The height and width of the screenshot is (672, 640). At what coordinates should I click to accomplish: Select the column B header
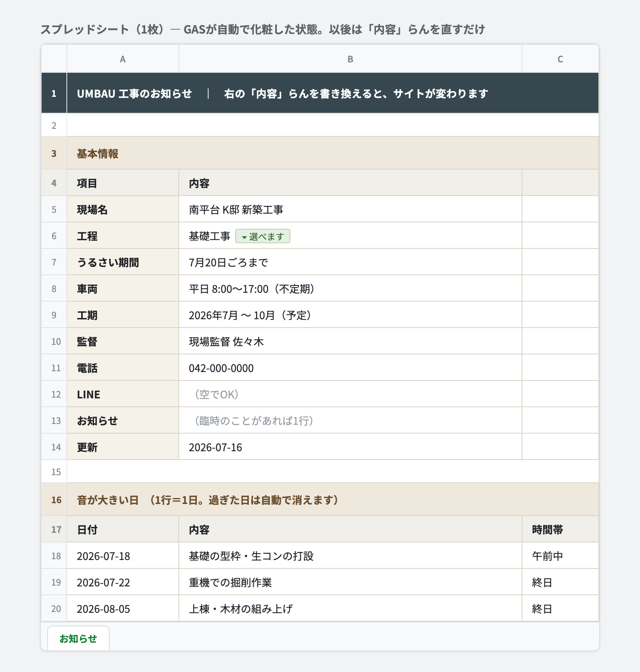point(350,59)
